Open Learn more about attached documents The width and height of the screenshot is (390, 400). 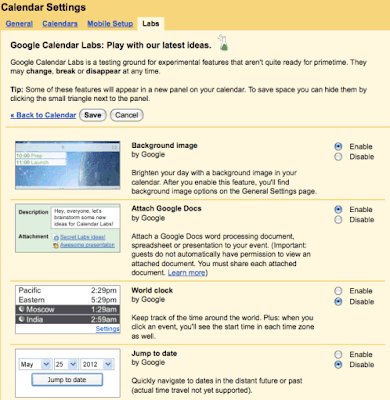pyautogui.click(x=186, y=273)
